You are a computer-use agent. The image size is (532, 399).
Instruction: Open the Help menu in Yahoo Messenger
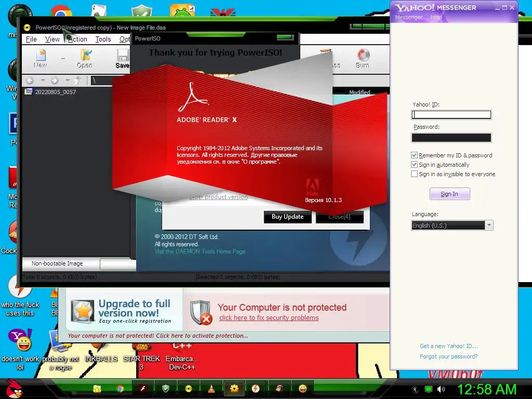[x=436, y=17]
